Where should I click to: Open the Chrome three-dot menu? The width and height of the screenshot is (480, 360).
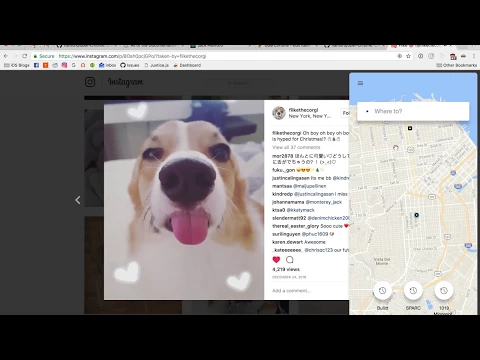click(474, 56)
